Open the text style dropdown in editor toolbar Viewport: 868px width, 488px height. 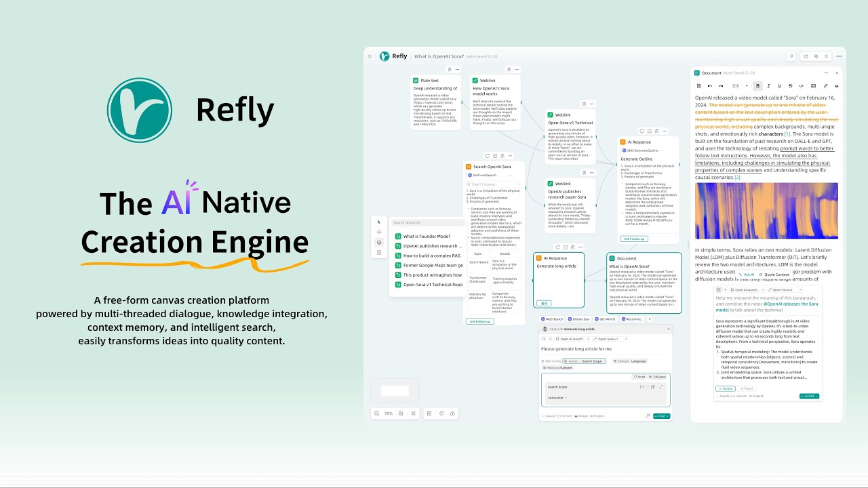coord(739,86)
